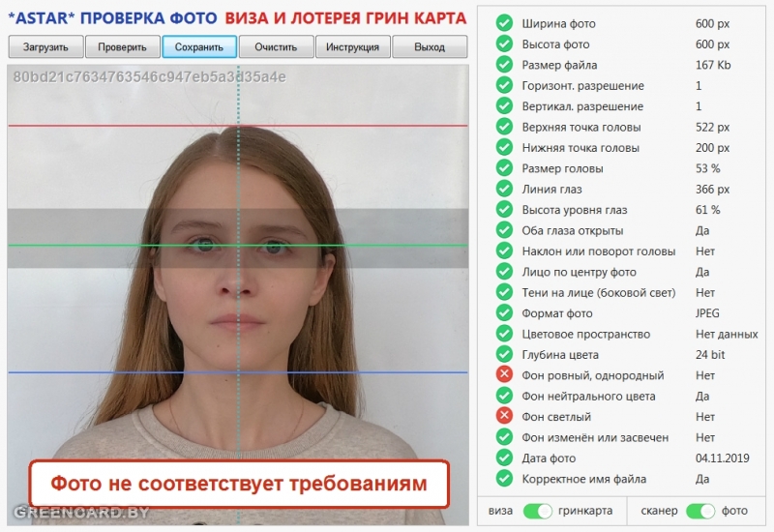Toggle the сканер / фото switch
Screen dimensions: 774x532
coord(700,511)
